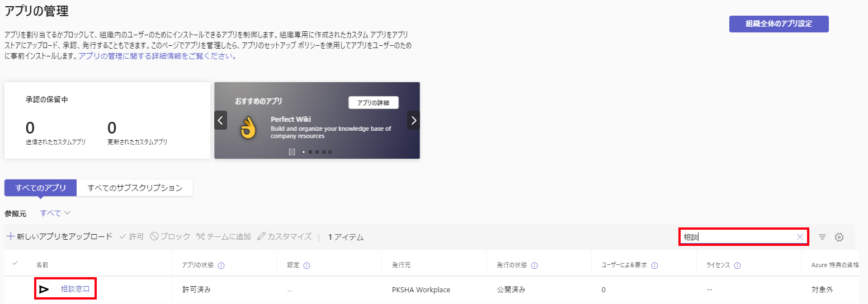Click the 公開済み publish status cell
This screenshot has height=304, width=868.
click(511, 290)
